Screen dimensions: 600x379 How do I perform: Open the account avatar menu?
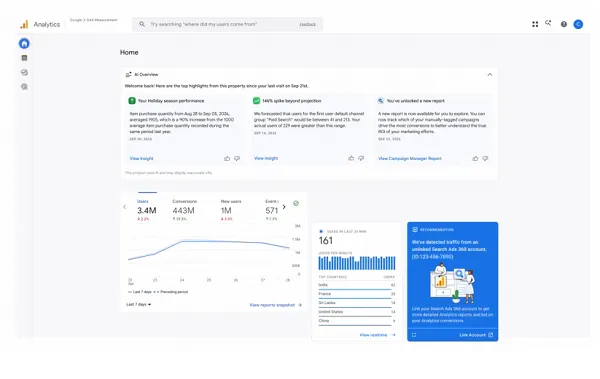[578, 24]
